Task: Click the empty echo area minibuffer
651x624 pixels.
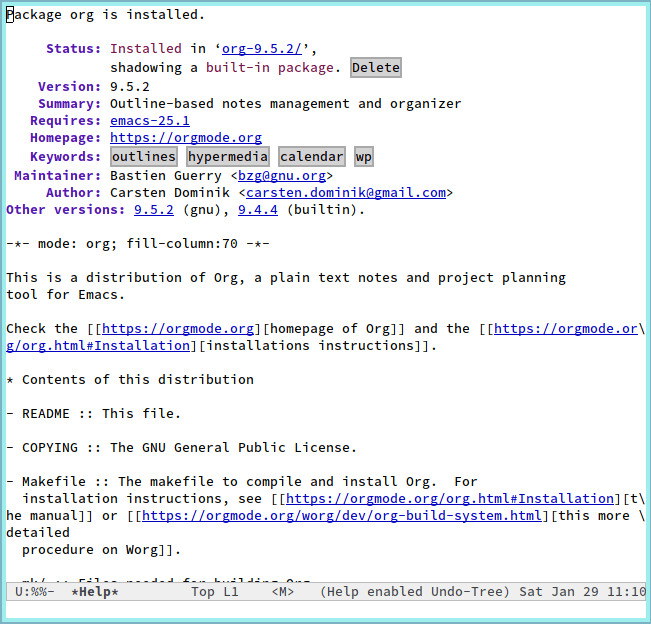Action: coord(326,610)
